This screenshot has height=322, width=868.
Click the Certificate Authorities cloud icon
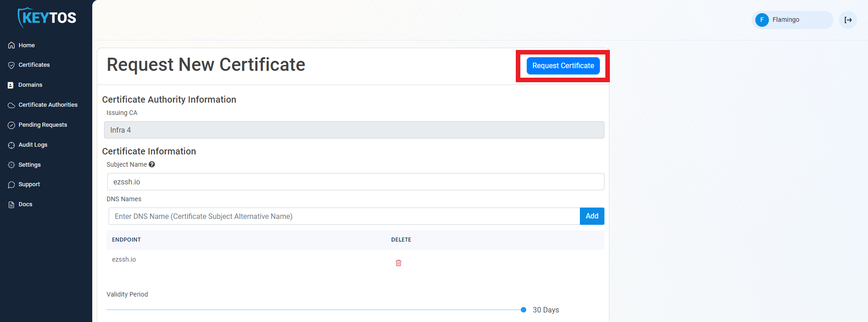[11, 105]
